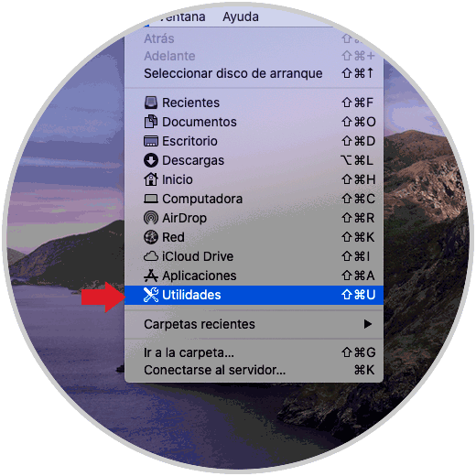Click the Red globe icon
This screenshot has width=476, height=476.
pos(151,237)
